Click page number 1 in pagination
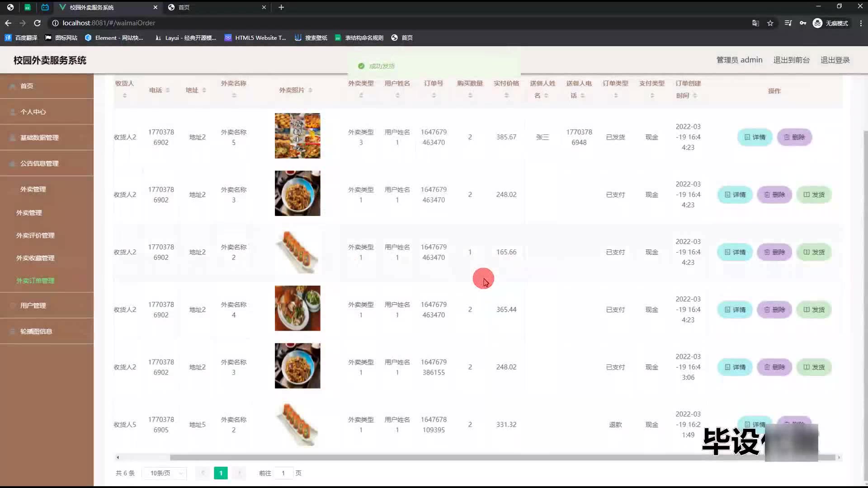Screen dimensions: 868x488 point(221,473)
